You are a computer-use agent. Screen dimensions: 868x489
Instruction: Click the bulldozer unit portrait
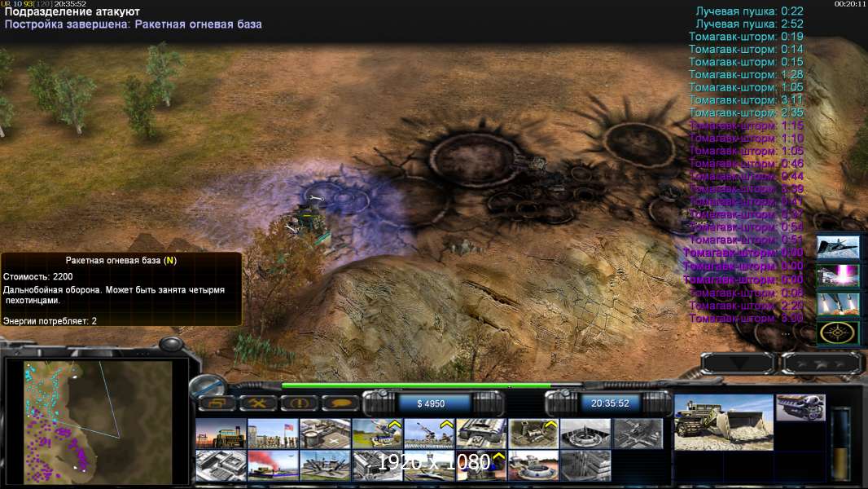tap(724, 422)
